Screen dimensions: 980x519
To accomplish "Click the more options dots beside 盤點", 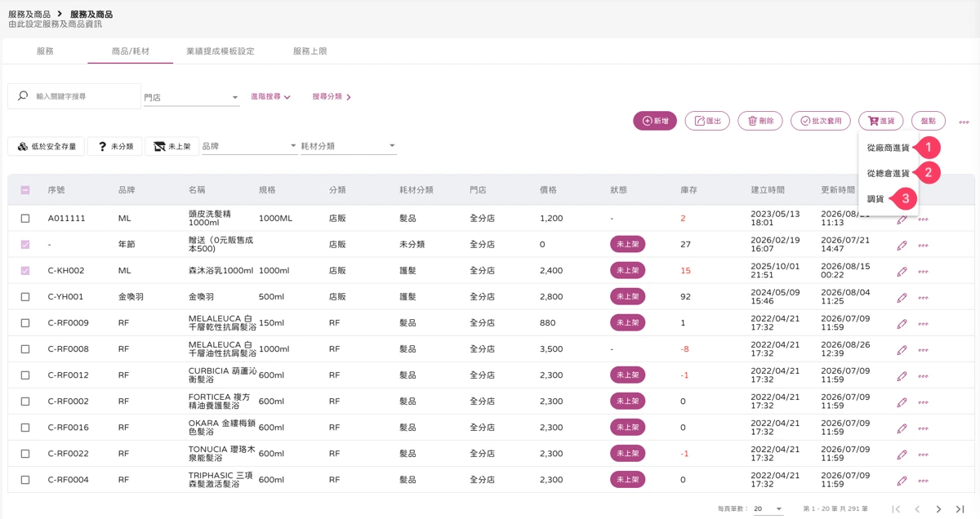I will pos(964,122).
